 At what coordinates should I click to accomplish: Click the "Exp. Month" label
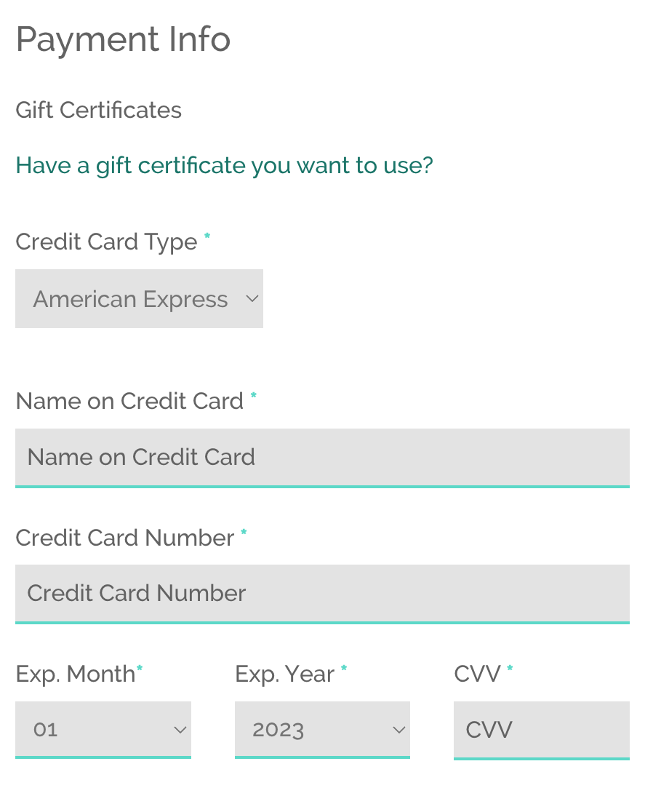coord(75,674)
